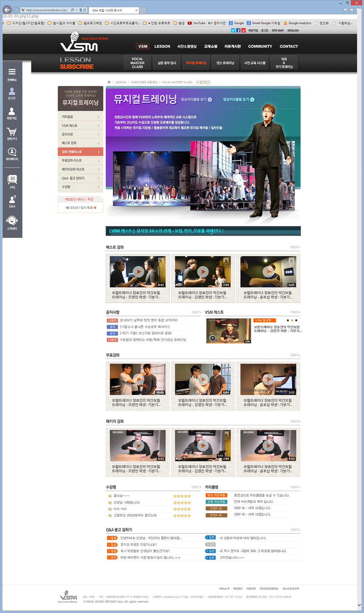Click the Twitter icon in top bar

click(233, 30)
